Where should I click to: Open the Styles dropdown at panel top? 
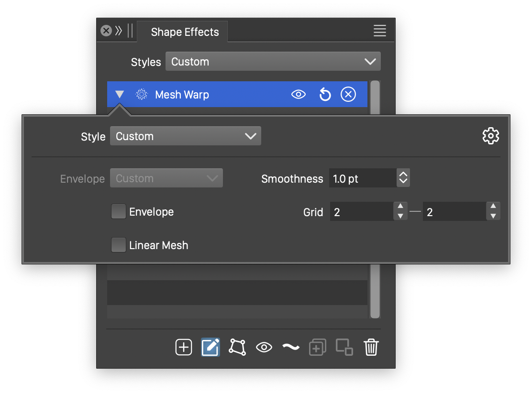pyautogui.click(x=273, y=62)
